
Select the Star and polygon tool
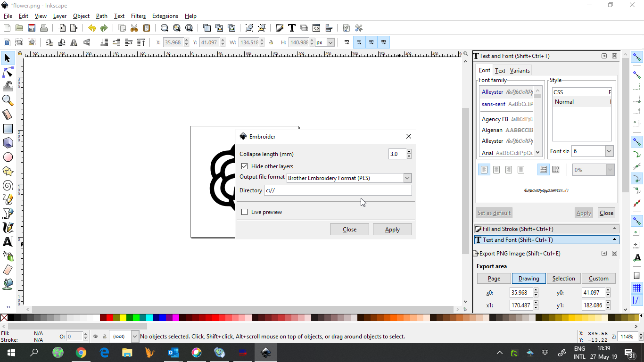point(8,171)
